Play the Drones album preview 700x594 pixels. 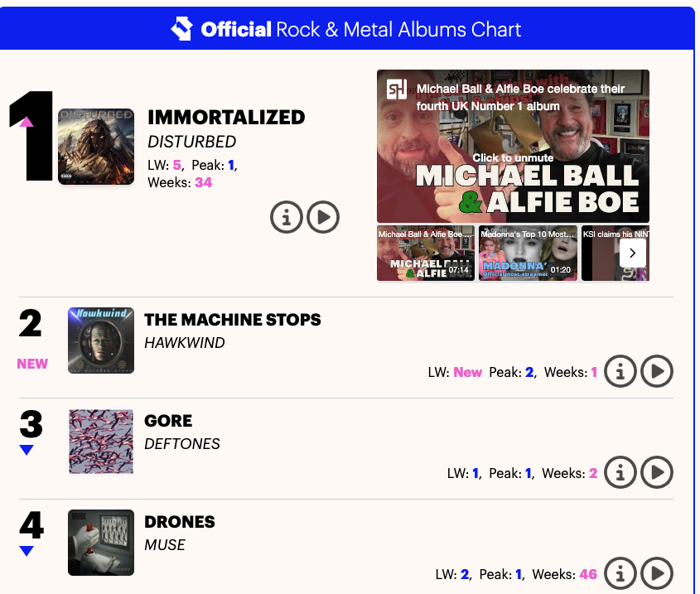click(657, 572)
